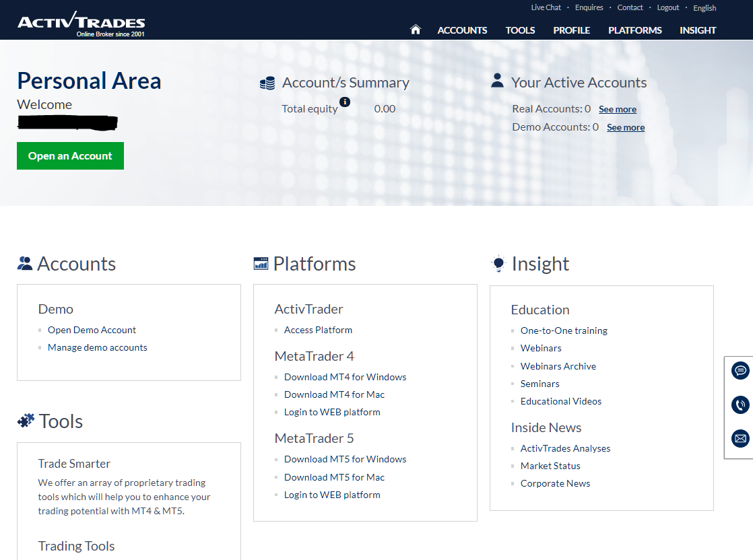Viewport: 753px width, 560px height.
Task: See more for Real Accounts
Action: [618, 110]
